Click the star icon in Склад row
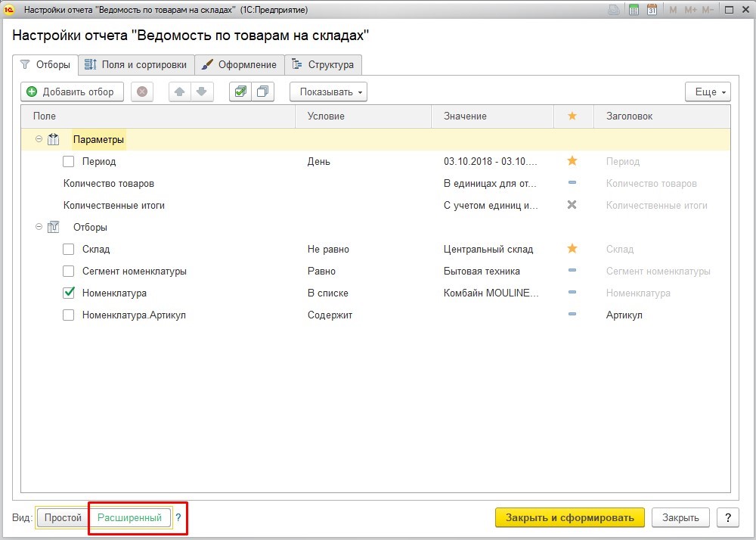Screen dimensions: 756x540 coord(572,249)
